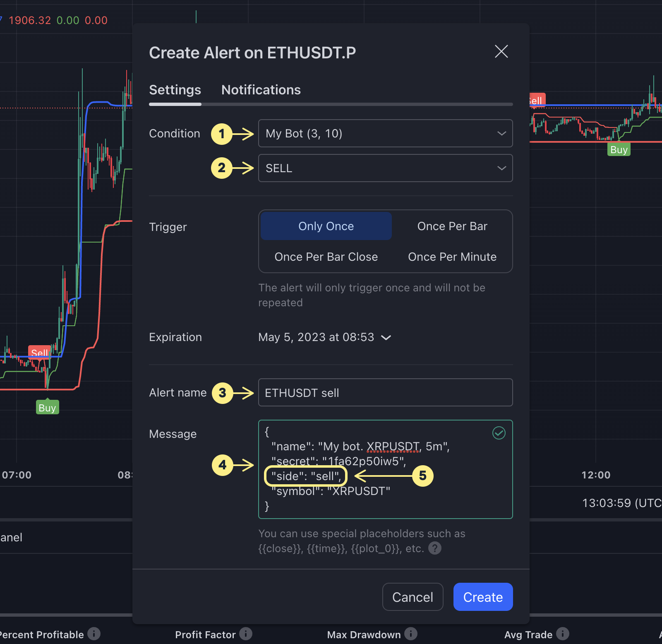Click into the Alert name field

point(385,393)
